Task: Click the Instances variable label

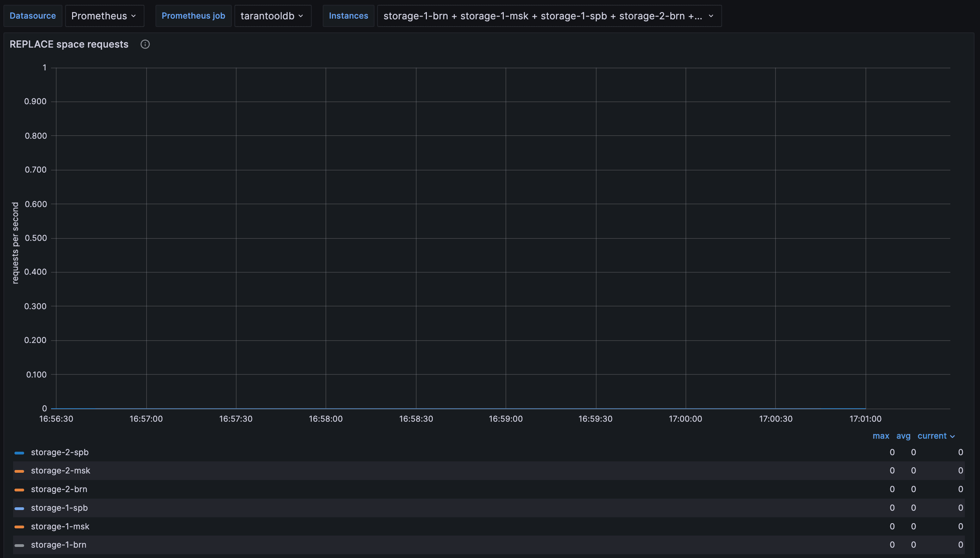Action: click(x=349, y=16)
